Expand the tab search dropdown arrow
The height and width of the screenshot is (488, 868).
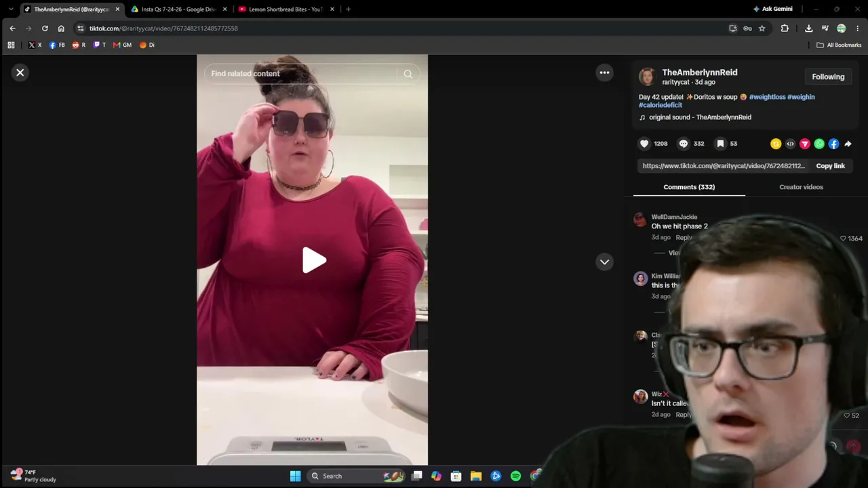point(11,9)
